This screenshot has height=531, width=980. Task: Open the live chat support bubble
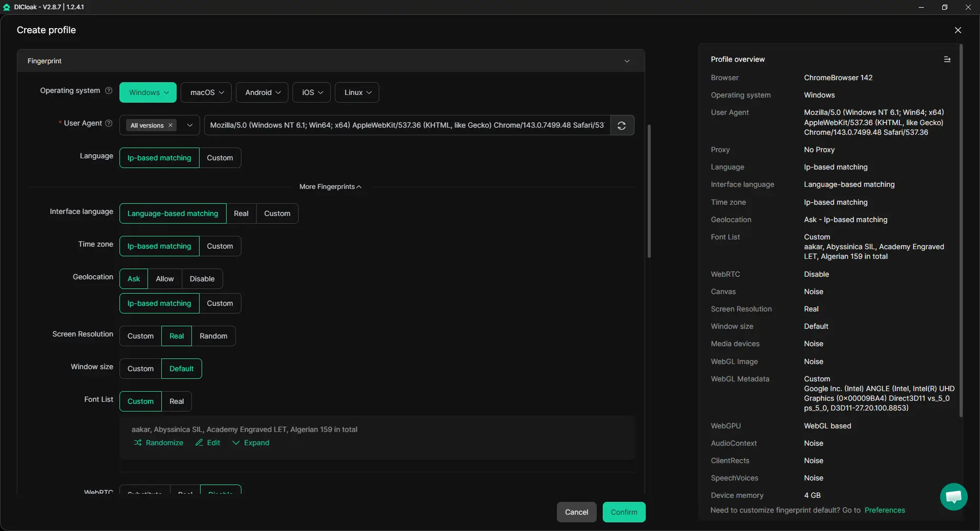[953, 496]
